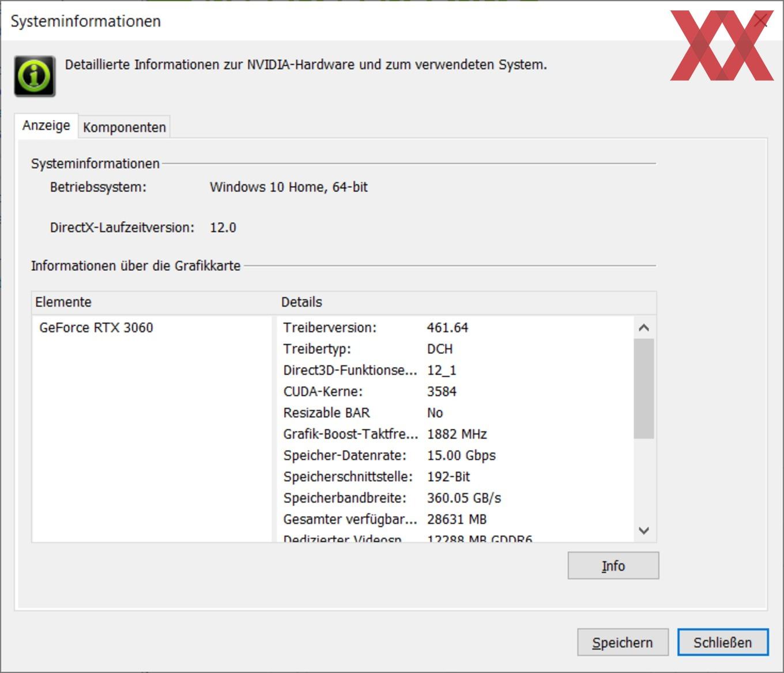Save system info with Speichern button

(x=623, y=642)
